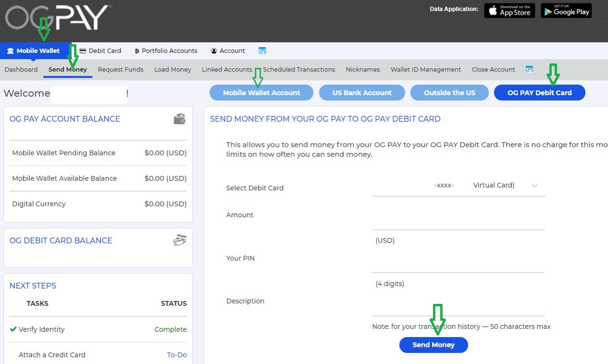Open Close Account submenu
This screenshot has height=364, width=608.
(494, 69)
